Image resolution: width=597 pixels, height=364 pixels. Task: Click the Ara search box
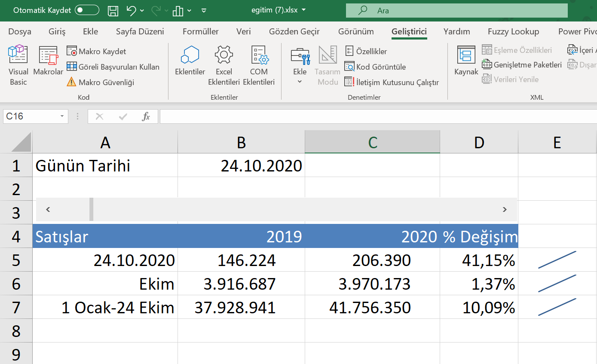coord(456,10)
